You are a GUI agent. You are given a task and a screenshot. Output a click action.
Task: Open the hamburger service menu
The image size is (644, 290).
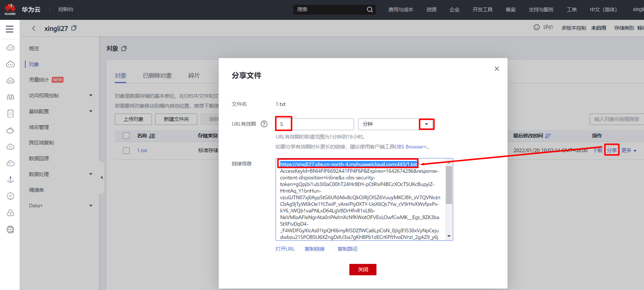pyautogui.click(x=10, y=29)
